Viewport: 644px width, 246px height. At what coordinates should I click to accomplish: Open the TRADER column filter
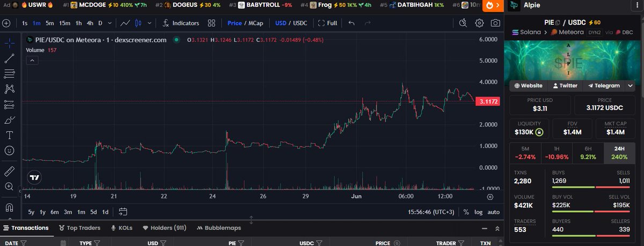coord(460,243)
